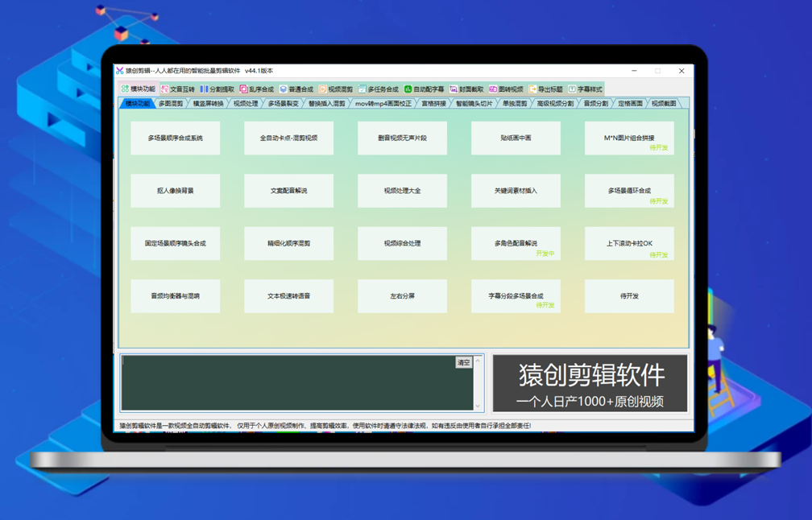The width and height of the screenshot is (812, 520).
Task: Open the 智能镜头切片 tab
Action: pos(474,104)
